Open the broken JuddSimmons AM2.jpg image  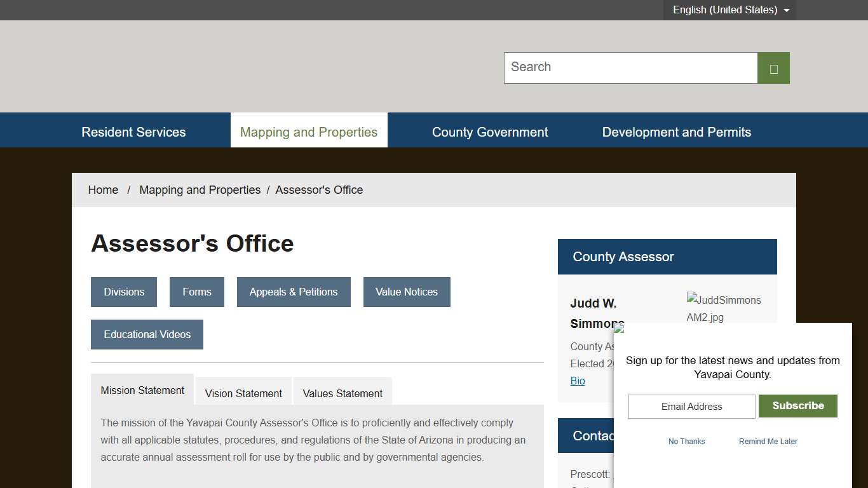coord(724,309)
